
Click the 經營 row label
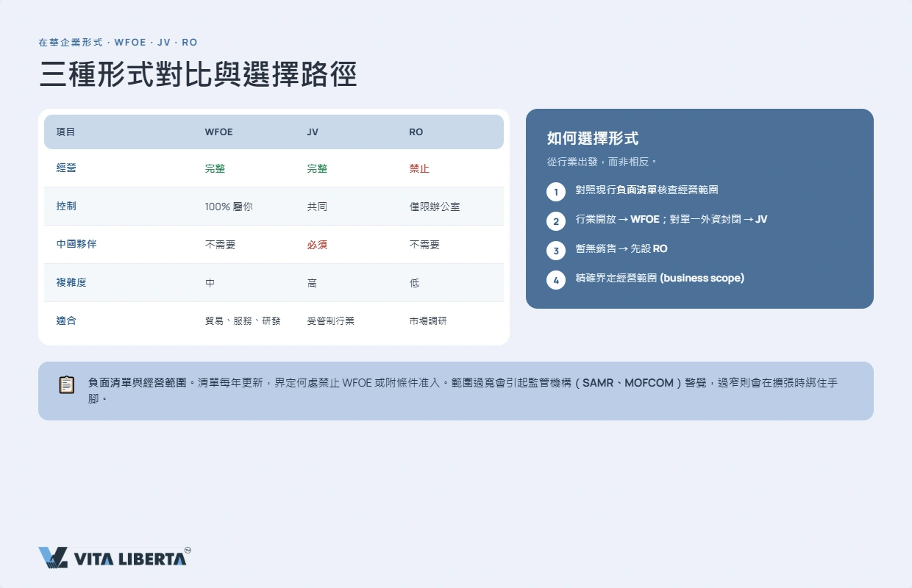66,168
